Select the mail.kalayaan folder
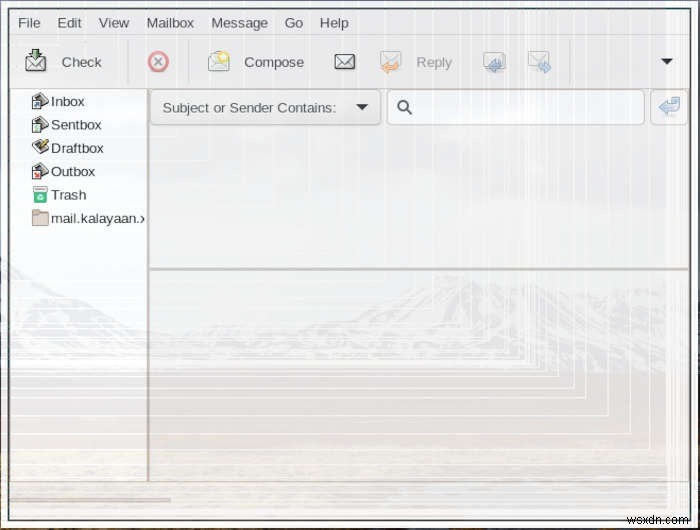The height and width of the screenshot is (530, 700). tap(88, 218)
